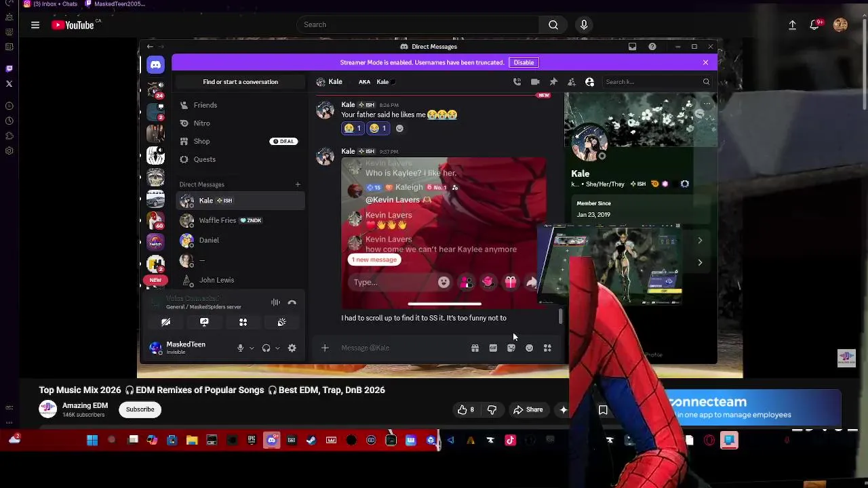Disconnect from the voice channel
This screenshot has height=488, width=868.
[292, 303]
